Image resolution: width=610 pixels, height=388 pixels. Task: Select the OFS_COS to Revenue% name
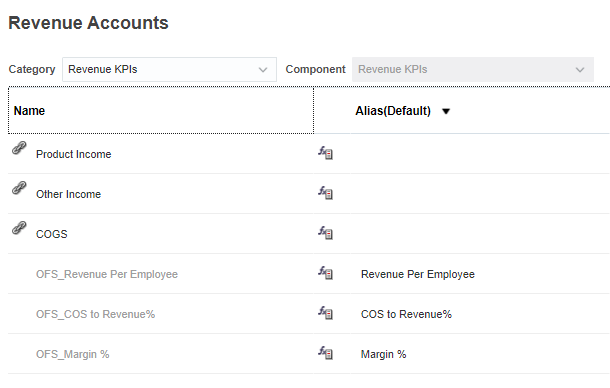tap(95, 314)
